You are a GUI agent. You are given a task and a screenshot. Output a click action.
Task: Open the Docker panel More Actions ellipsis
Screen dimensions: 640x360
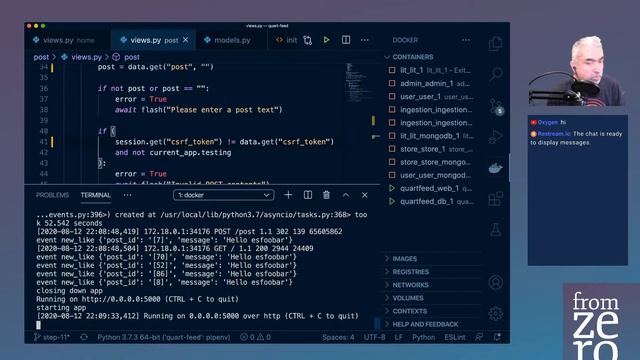466,40
